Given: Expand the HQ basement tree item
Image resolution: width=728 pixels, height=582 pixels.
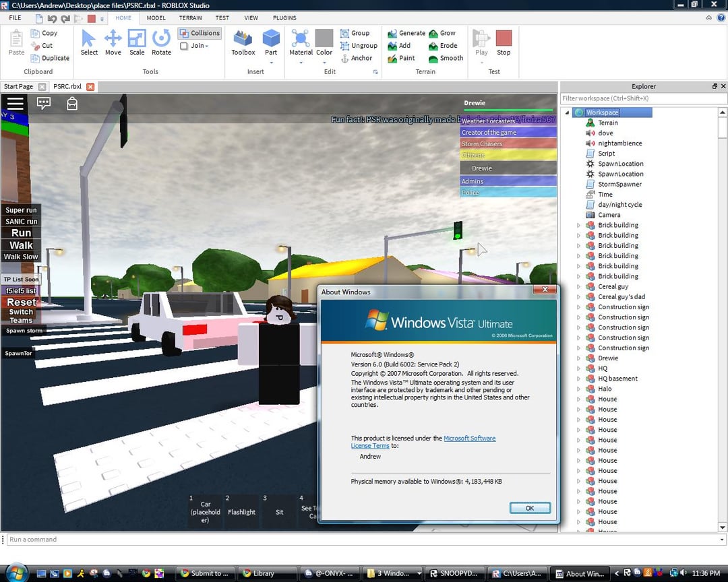Looking at the screenshot, I should coord(578,379).
